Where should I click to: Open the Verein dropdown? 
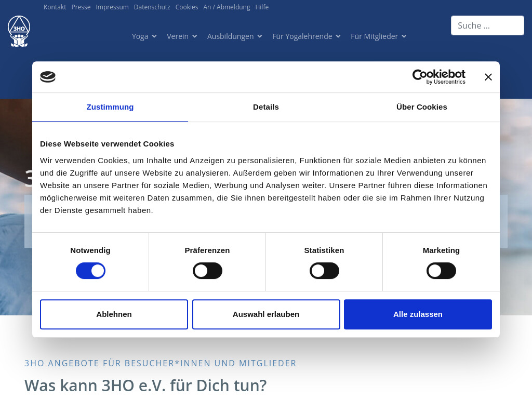click(181, 36)
